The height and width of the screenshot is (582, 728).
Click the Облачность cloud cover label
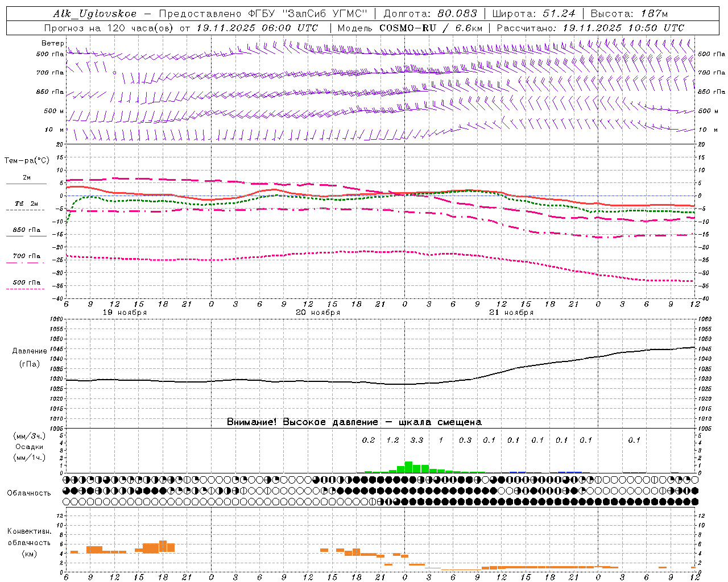pos(29,493)
